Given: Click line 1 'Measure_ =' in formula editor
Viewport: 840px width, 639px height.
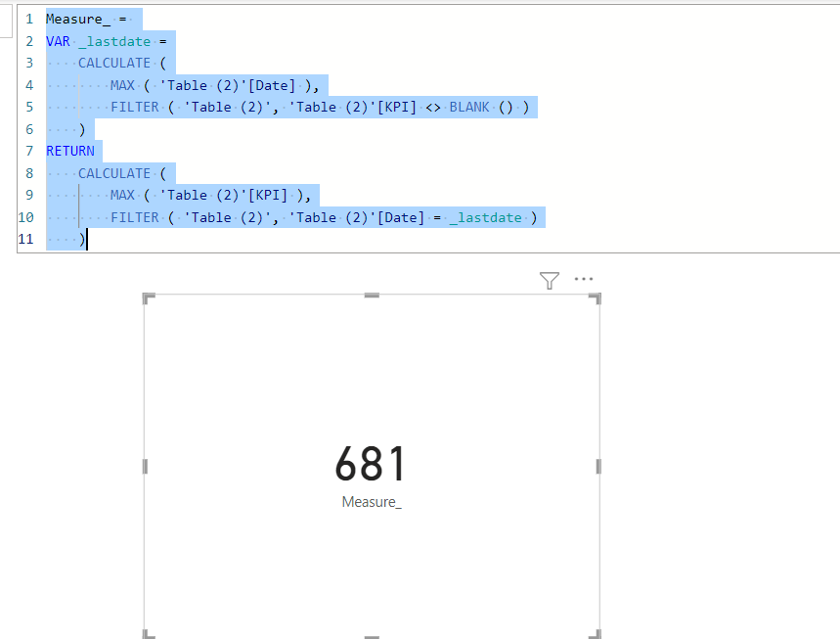Looking at the screenshot, I should pos(86,20).
